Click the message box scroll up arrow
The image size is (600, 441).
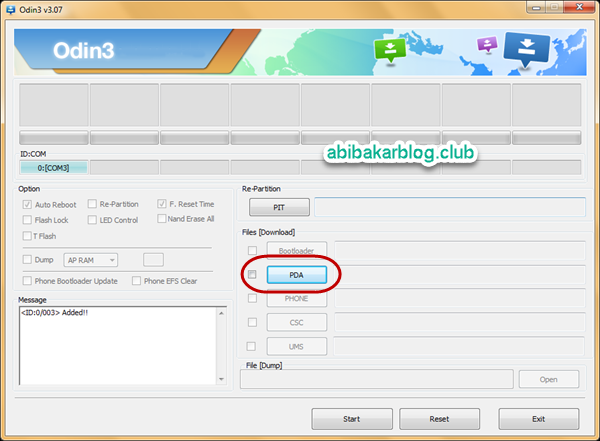coord(221,313)
